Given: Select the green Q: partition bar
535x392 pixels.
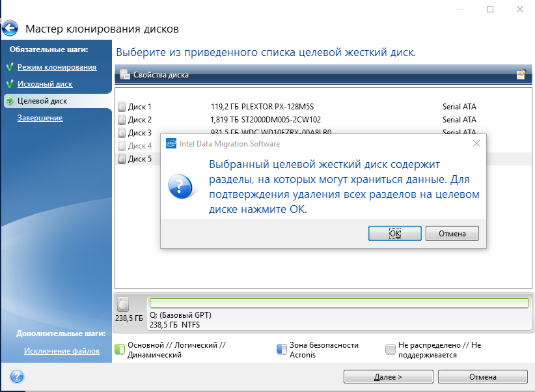Looking at the screenshot, I should coord(338,303).
